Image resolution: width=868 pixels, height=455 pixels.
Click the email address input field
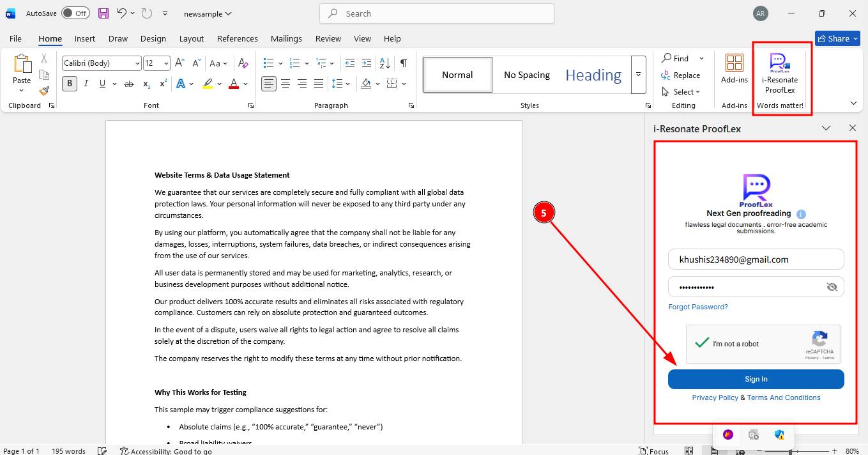[756, 259]
